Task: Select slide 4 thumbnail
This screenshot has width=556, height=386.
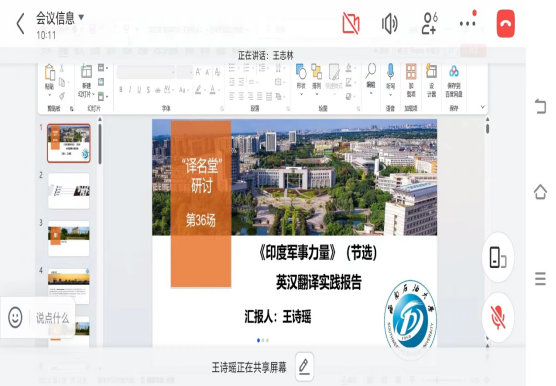Action: coord(68,286)
